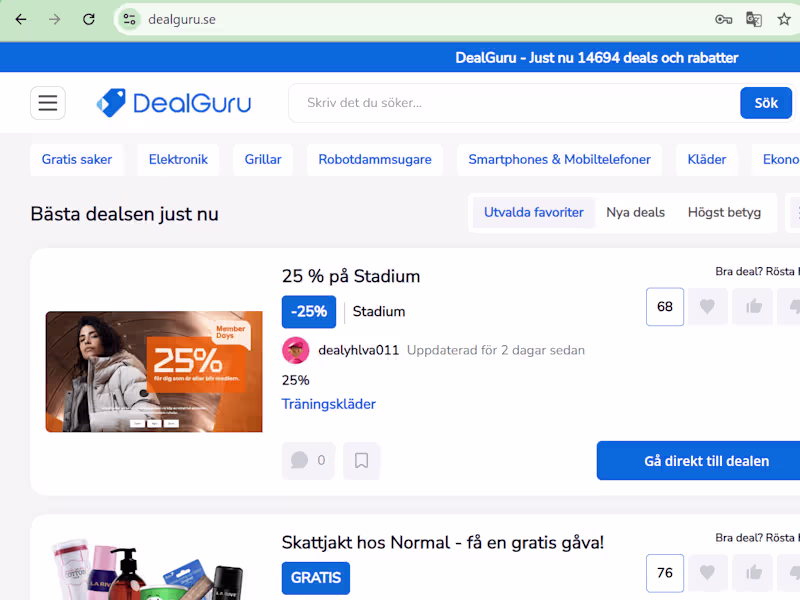Open the Träningskläder category link
Viewport: 800px width, 600px height.
coord(329,404)
